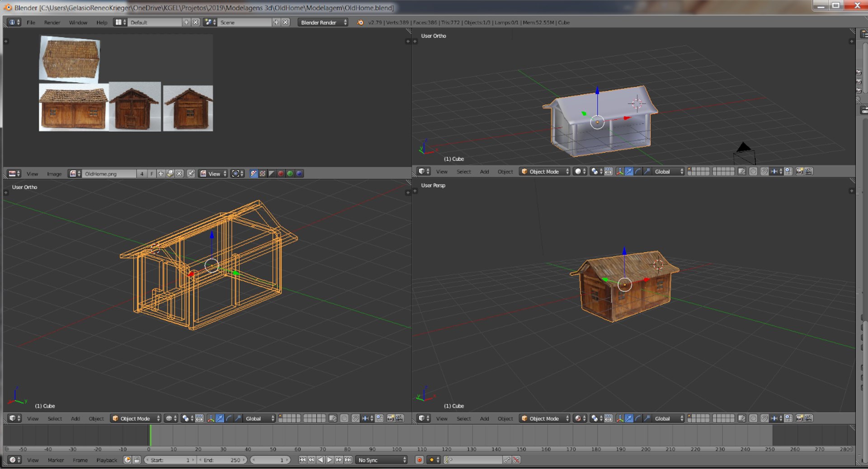This screenshot has height=469, width=868.
Task: Delete the current Scene
Action: [285, 22]
